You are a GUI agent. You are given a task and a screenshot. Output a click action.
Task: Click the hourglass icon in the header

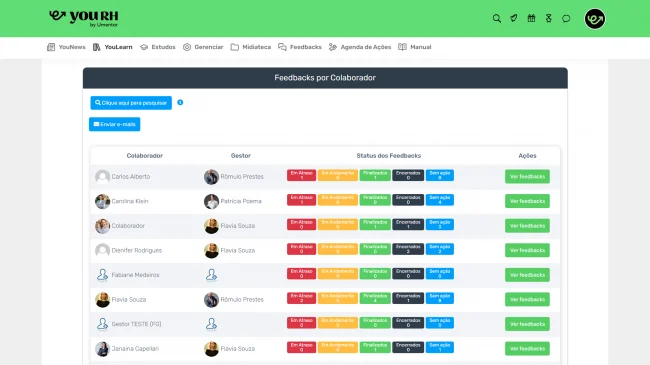tap(549, 18)
